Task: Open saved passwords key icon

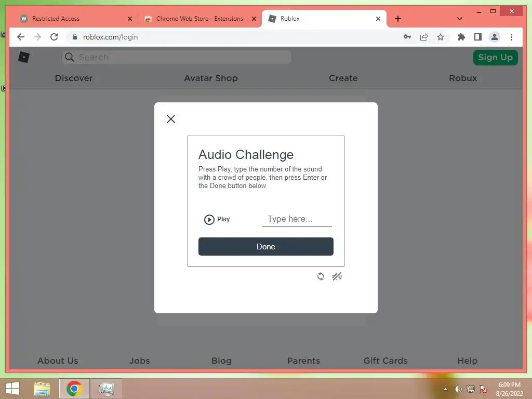Action: click(407, 37)
